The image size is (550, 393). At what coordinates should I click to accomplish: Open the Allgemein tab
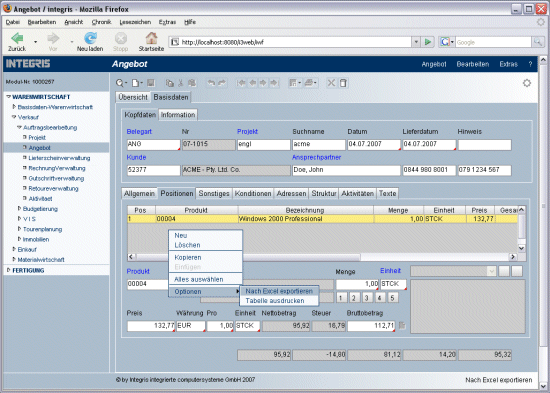[139, 193]
